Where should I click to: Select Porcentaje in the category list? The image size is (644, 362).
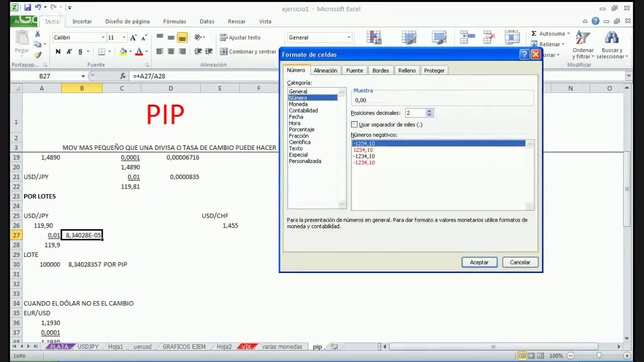[301, 130]
